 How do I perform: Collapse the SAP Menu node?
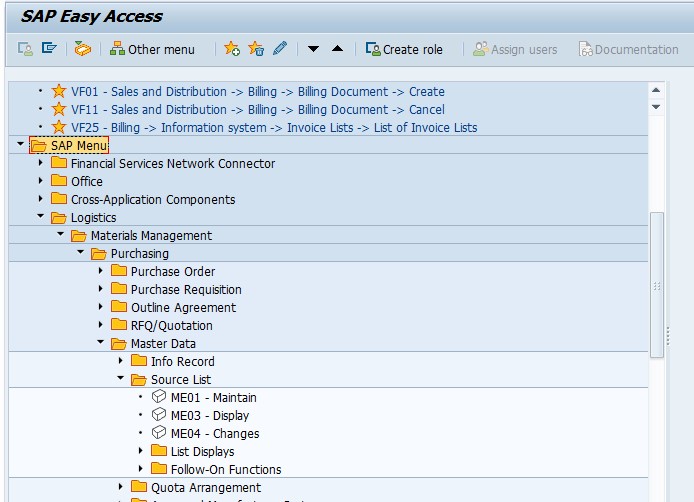pyautogui.click(x=20, y=144)
